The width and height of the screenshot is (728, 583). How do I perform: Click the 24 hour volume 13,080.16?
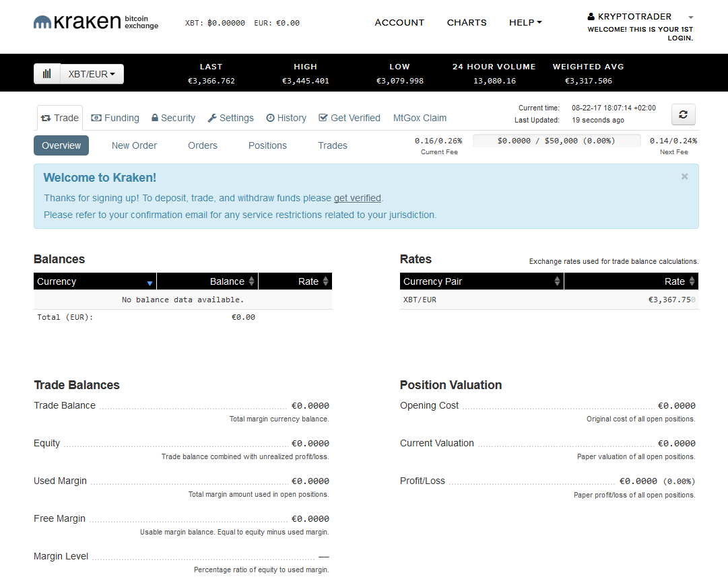(x=494, y=81)
